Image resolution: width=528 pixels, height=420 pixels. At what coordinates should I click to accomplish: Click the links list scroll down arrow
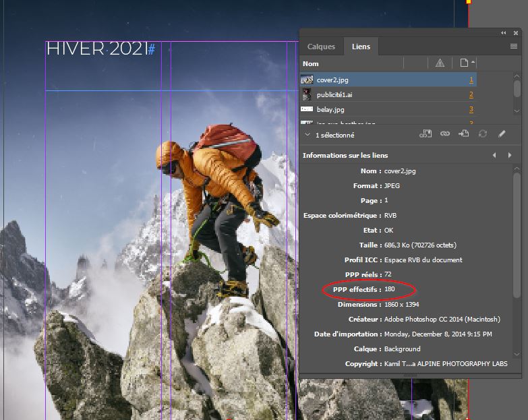click(x=517, y=110)
